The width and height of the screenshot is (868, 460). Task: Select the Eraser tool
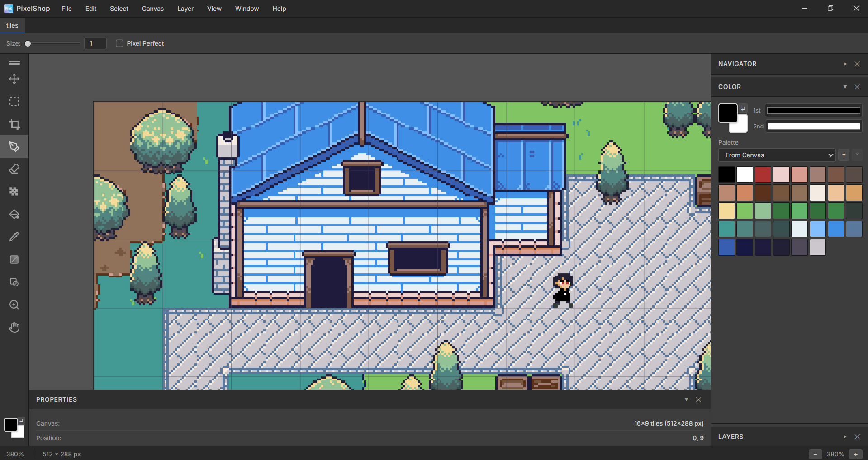point(14,169)
